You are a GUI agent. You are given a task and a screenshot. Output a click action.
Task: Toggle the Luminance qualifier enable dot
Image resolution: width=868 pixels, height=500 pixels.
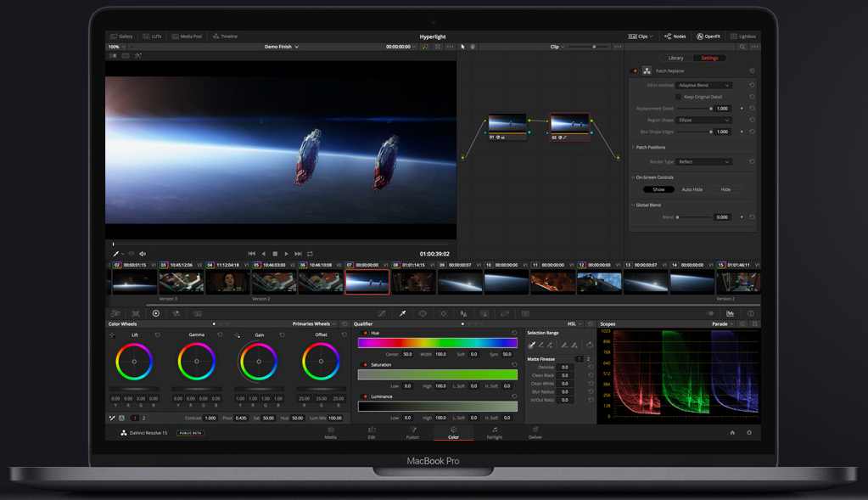pyautogui.click(x=366, y=396)
